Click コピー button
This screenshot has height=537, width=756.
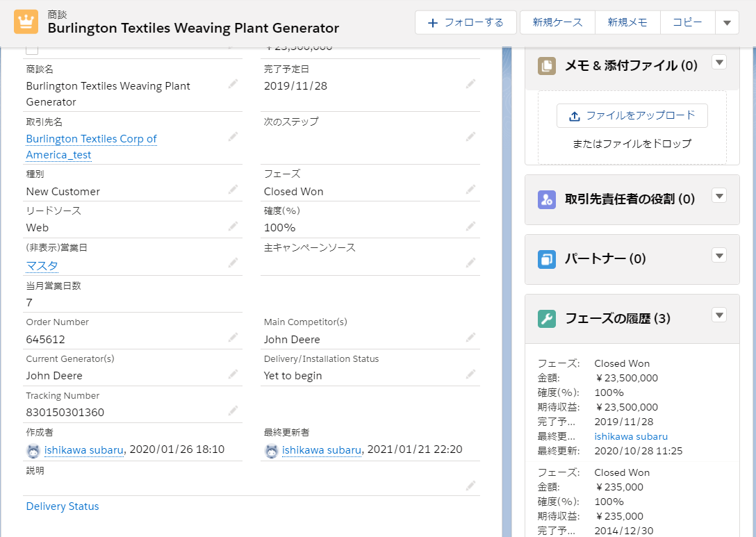(x=687, y=23)
